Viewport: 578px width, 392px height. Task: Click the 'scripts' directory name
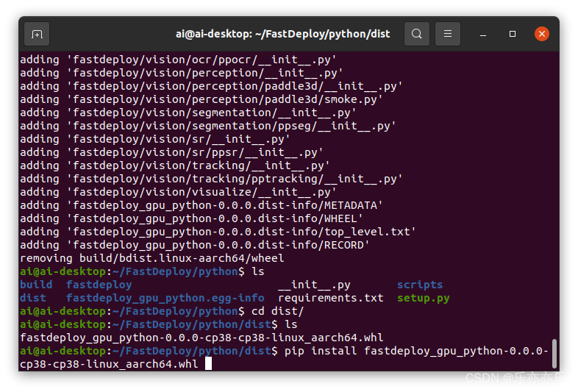tap(420, 285)
